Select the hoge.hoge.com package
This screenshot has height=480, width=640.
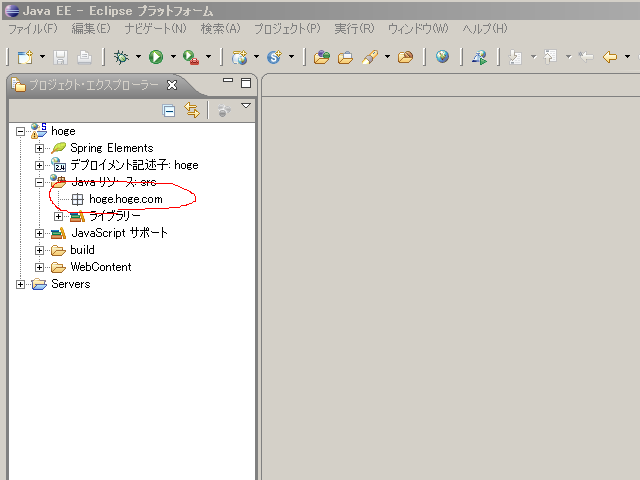pos(125,199)
